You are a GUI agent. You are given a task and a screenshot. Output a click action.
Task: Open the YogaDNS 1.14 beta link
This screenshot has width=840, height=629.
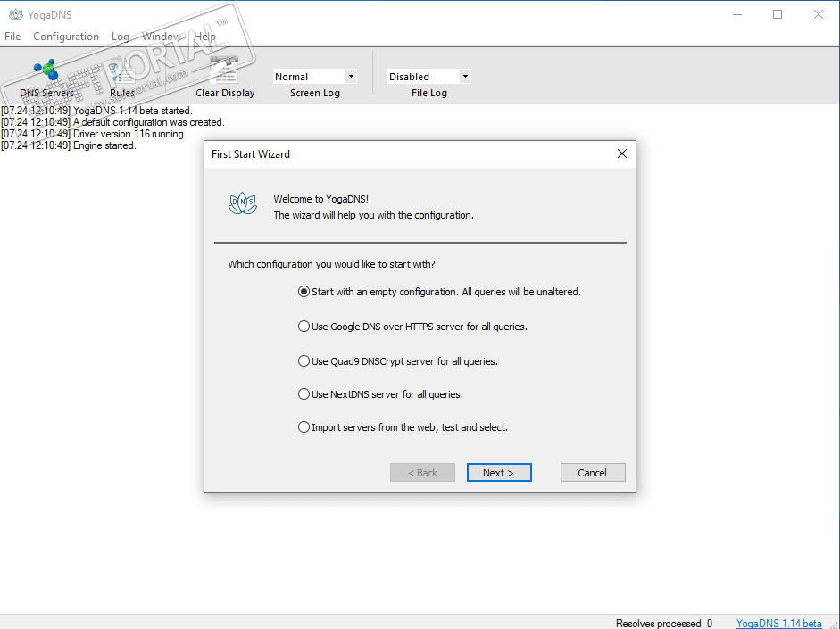pyautogui.click(x=778, y=623)
